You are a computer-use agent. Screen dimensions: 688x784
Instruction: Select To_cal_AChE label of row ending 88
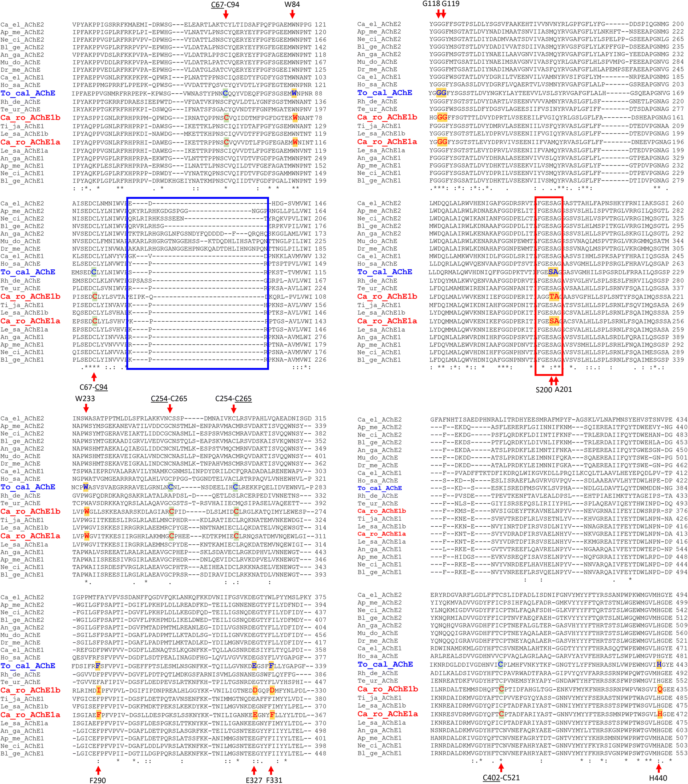(28, 93)
